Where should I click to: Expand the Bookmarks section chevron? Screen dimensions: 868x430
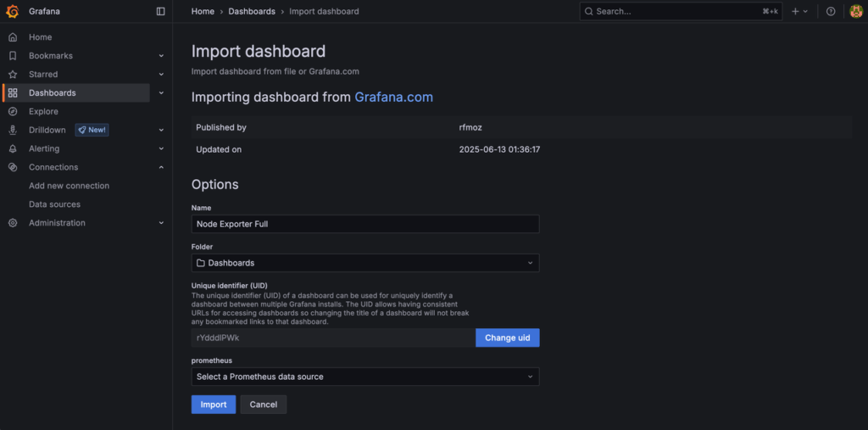[x=161, y=56]
